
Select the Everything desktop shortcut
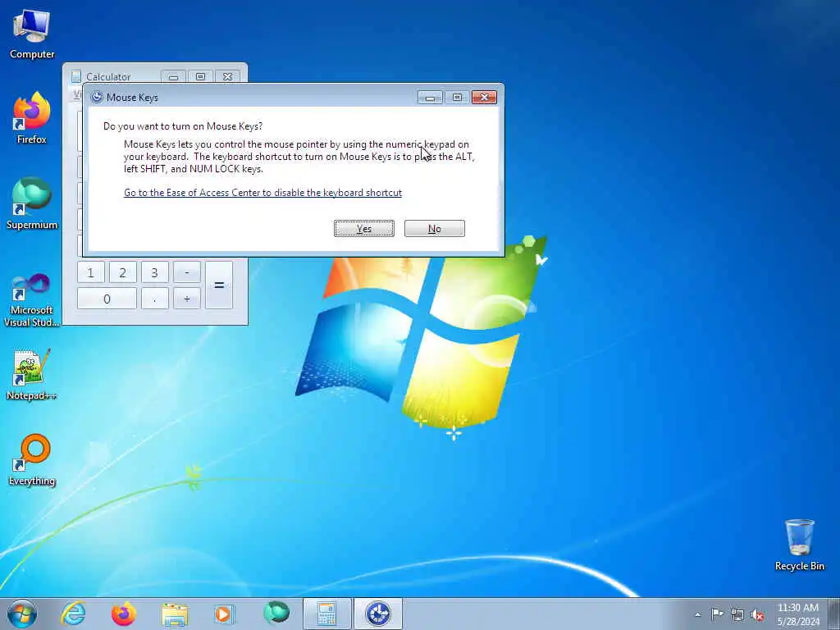pyautogui.click(x=32, y=459)
